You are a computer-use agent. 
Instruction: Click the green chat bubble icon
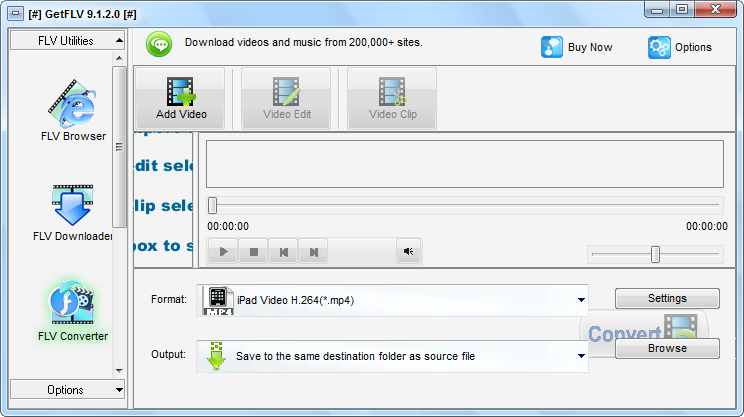coord(159,45)
